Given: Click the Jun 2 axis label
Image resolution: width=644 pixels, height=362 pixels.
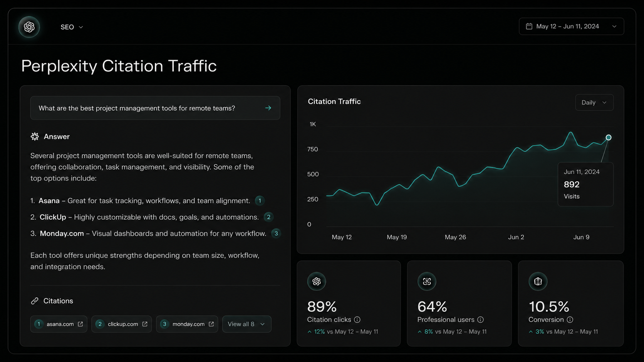Looking at the screenshot, I should pos(516,237).
